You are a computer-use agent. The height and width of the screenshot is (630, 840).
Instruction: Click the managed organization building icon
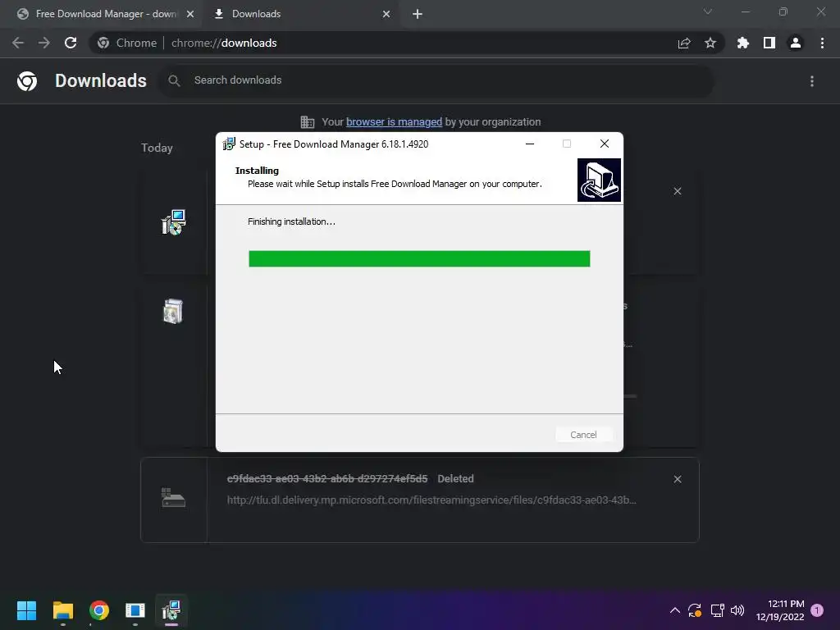pyautogui.click(x=308, y=122)
